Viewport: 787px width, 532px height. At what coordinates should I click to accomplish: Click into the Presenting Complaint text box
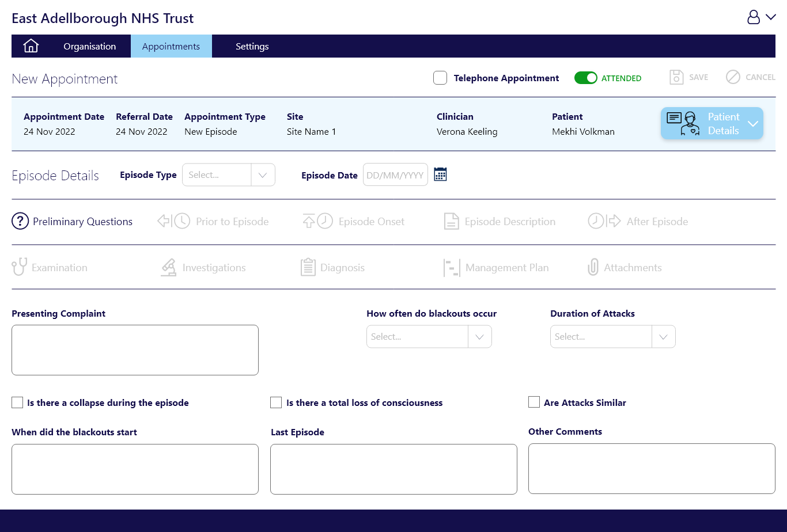(135, 350)
